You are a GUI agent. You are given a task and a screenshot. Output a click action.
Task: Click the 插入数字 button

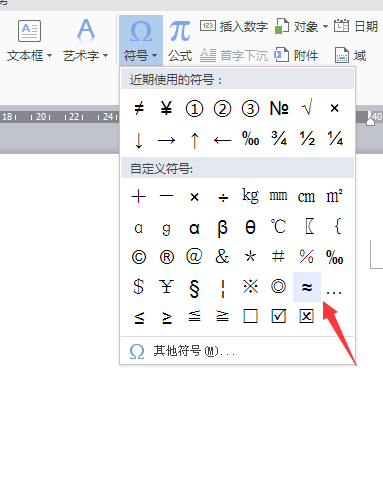coord(234,26)
